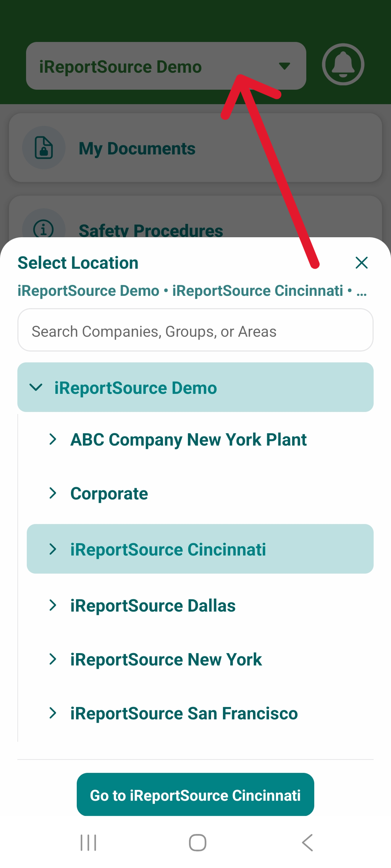Open the iReportSource Demo location dropdown
This screenshot has width=391, height=868.
pos(166,66)
